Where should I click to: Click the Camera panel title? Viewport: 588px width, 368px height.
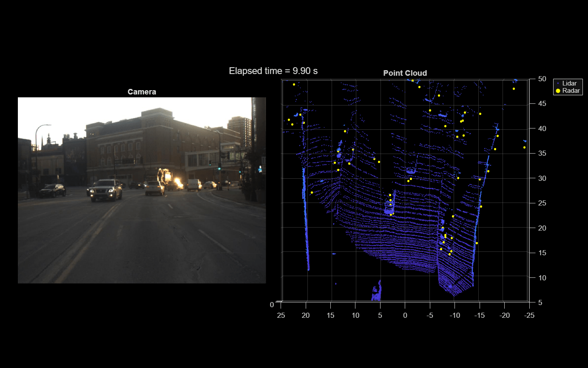pyautogui.click(x=142, y=91)
